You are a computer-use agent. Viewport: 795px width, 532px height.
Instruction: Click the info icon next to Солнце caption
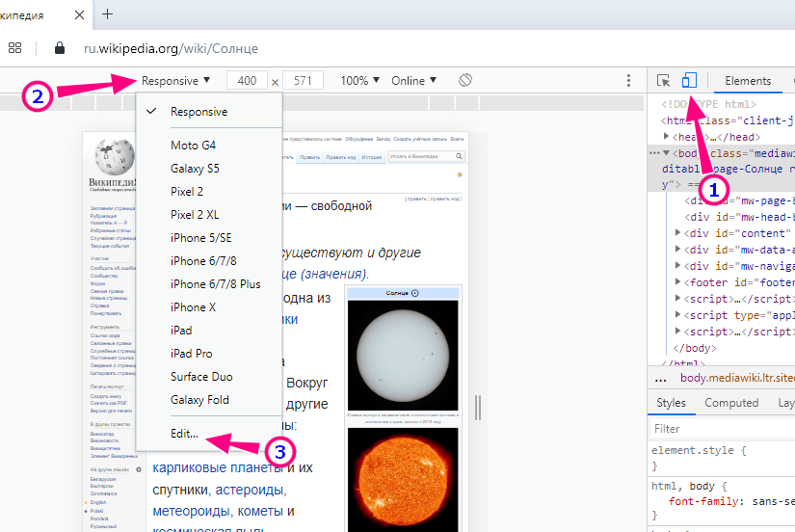415,293
